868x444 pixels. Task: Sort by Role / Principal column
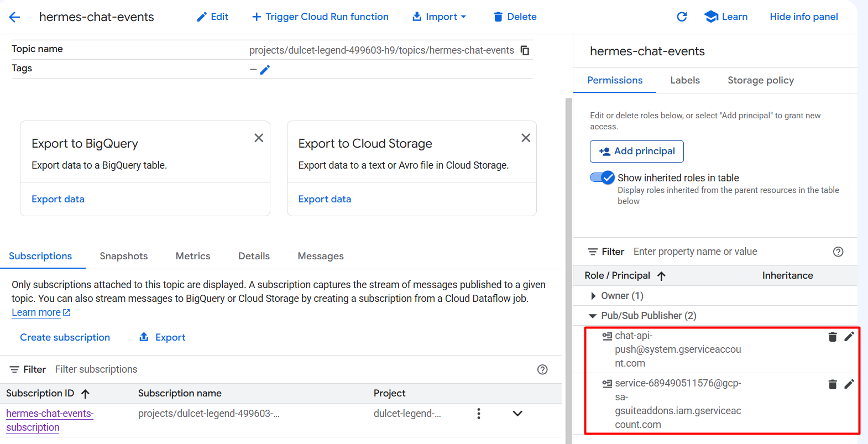(x=625, y=275)
